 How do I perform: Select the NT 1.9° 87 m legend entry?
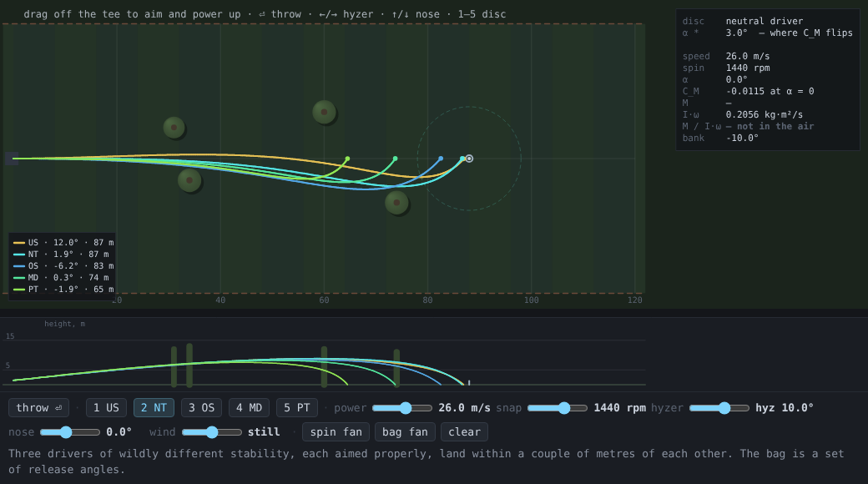(61, 255)
